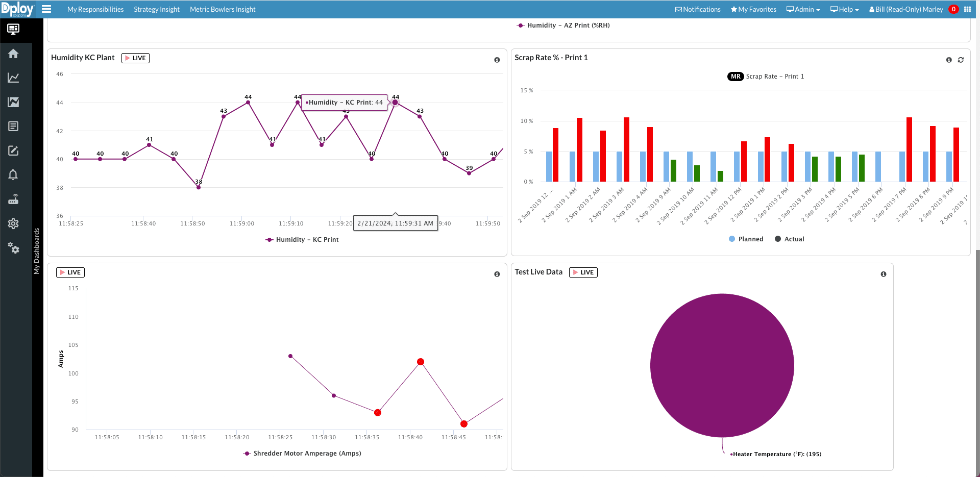Viewport: 980px width, 477px height.
Task: Open the line chart analytics icon in sidebar
Action: 13,78
